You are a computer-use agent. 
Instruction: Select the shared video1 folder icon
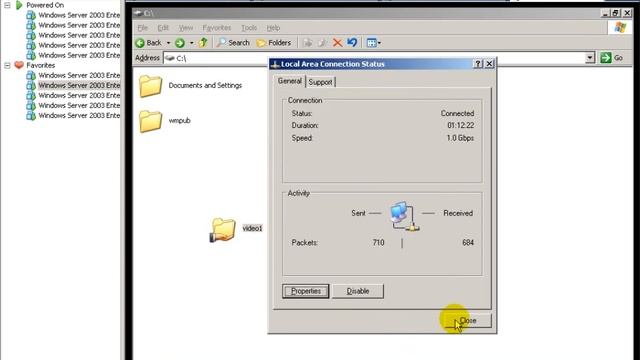(223, 230)
